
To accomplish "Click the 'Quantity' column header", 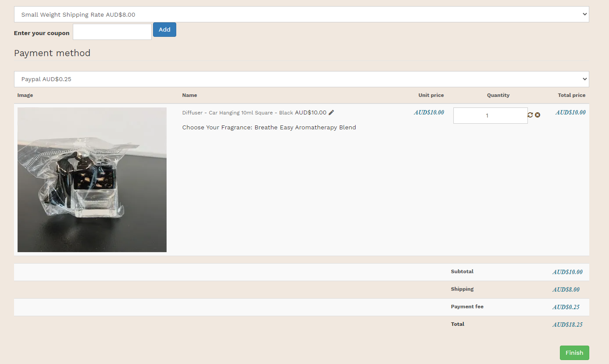I will [x=498, y=95].
